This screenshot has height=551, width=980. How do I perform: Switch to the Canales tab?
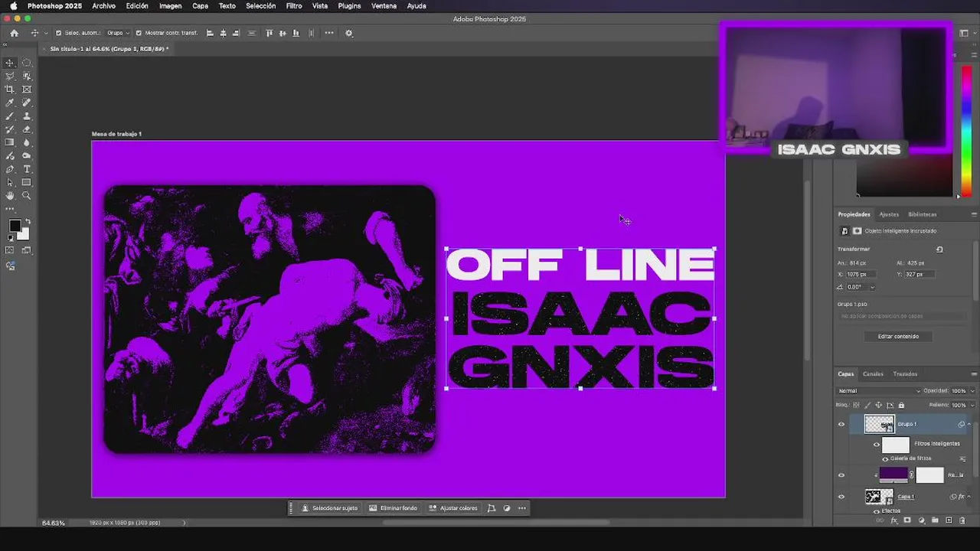point(873,374)
